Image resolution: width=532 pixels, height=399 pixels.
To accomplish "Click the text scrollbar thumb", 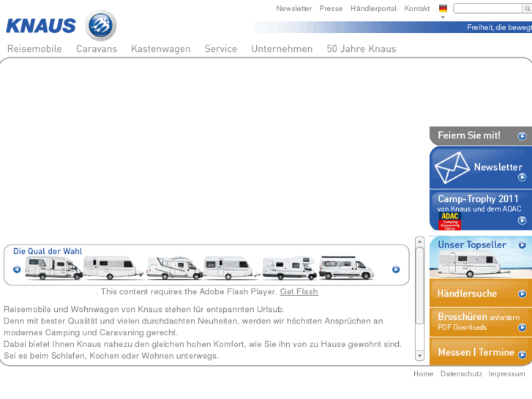I will 420,286.
